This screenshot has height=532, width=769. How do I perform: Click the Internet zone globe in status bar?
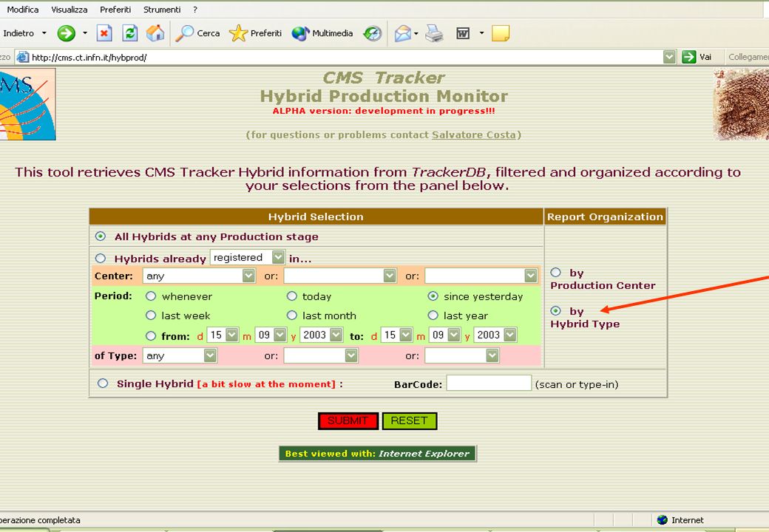662,519
